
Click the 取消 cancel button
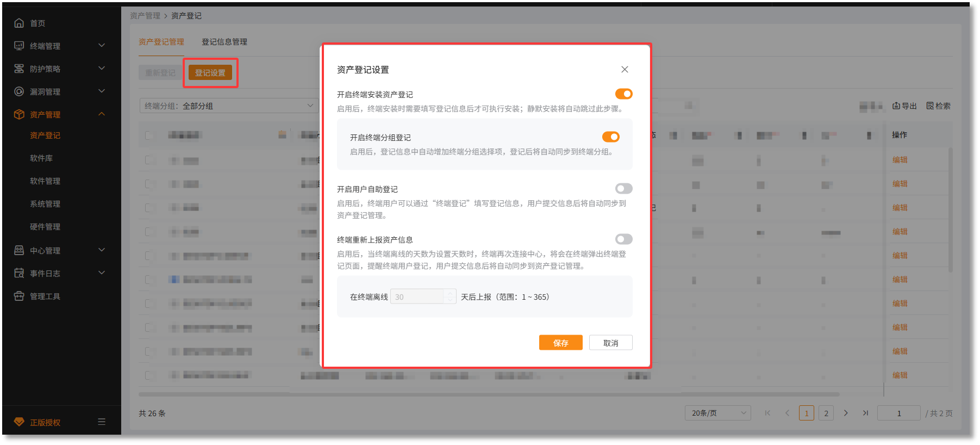point(611,343)
